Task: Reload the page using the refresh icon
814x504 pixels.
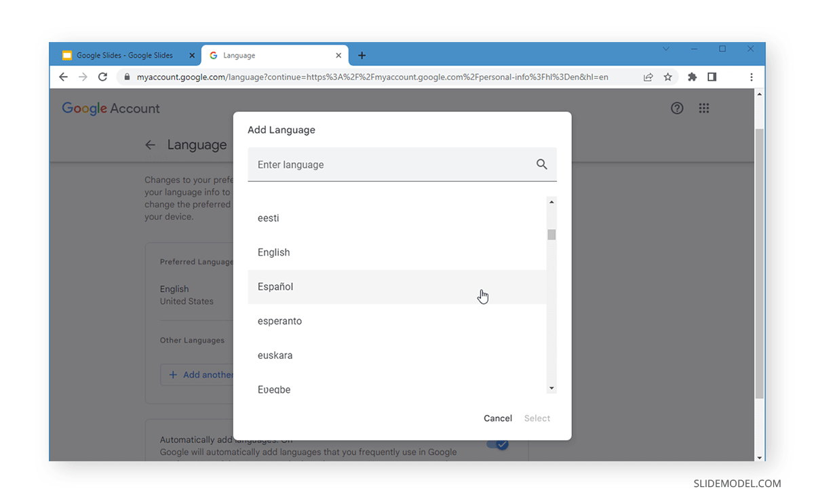Action: (102, 77)
